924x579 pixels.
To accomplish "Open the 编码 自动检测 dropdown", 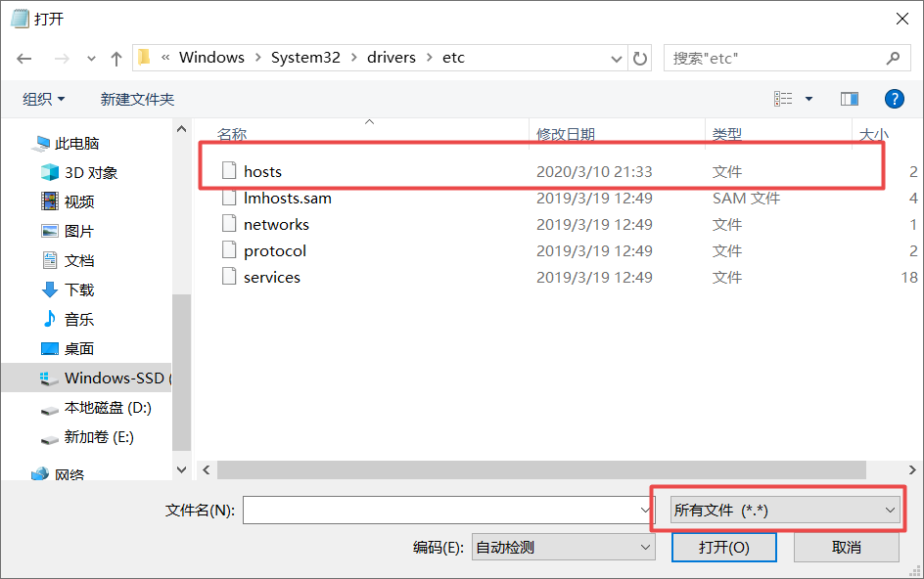I will 564,547.
